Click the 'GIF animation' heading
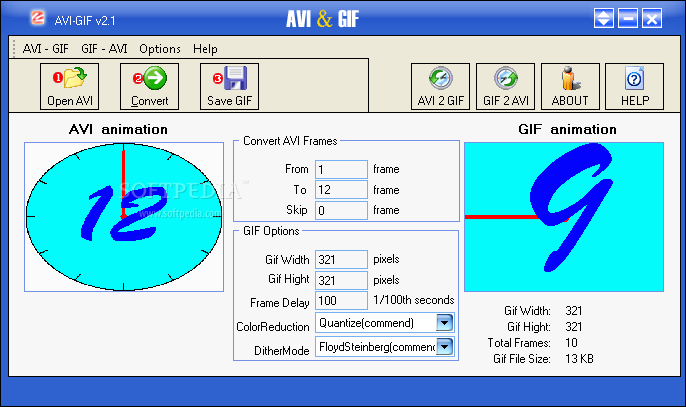686x407 pixels. click(567, 130)
